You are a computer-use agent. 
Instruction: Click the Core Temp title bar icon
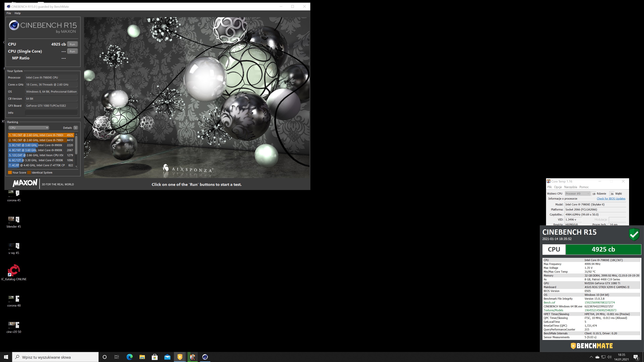(x=549, y=181)
